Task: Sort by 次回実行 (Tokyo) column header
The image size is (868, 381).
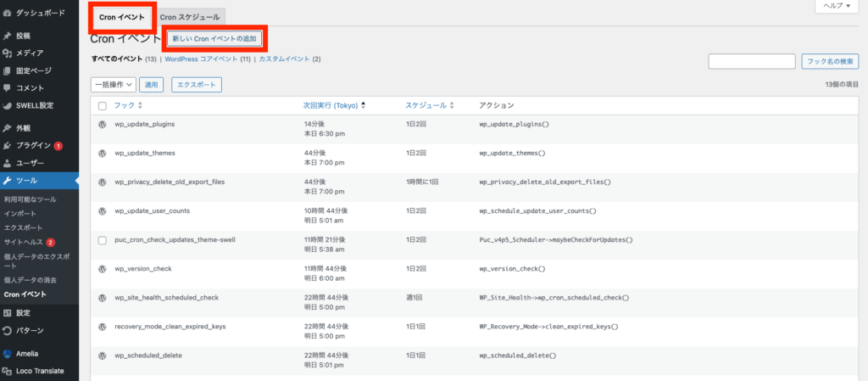Action: 334,106
